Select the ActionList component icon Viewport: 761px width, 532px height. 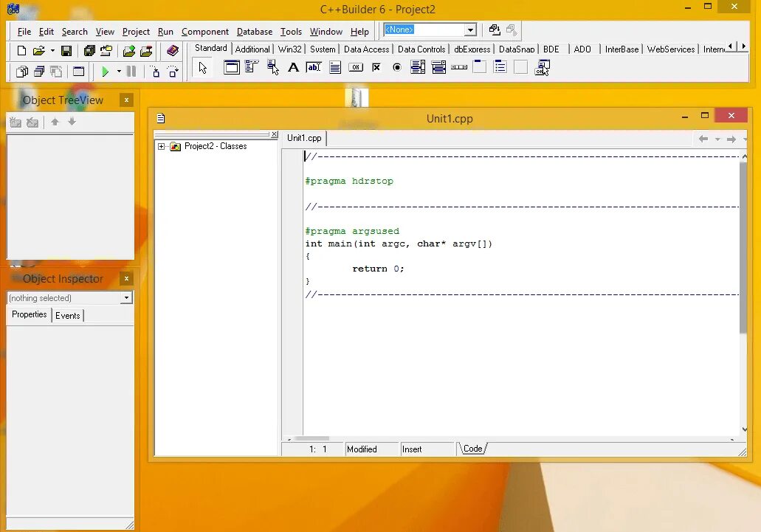click(x=542, y=67)
